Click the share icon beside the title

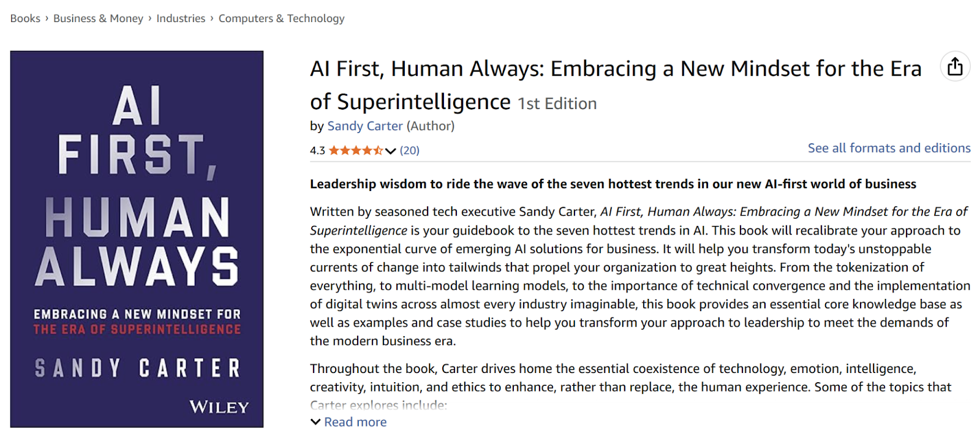click(955, 67)
